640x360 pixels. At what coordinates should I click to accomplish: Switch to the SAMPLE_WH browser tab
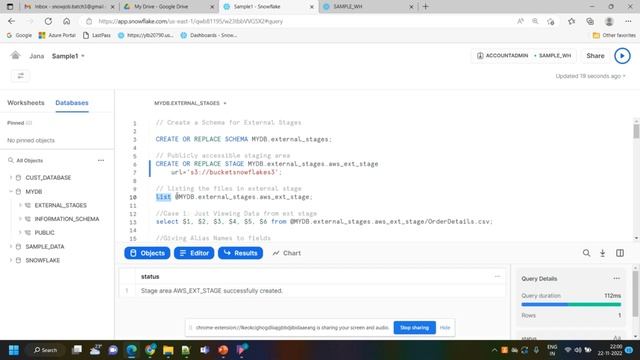[x=367, y=7]
